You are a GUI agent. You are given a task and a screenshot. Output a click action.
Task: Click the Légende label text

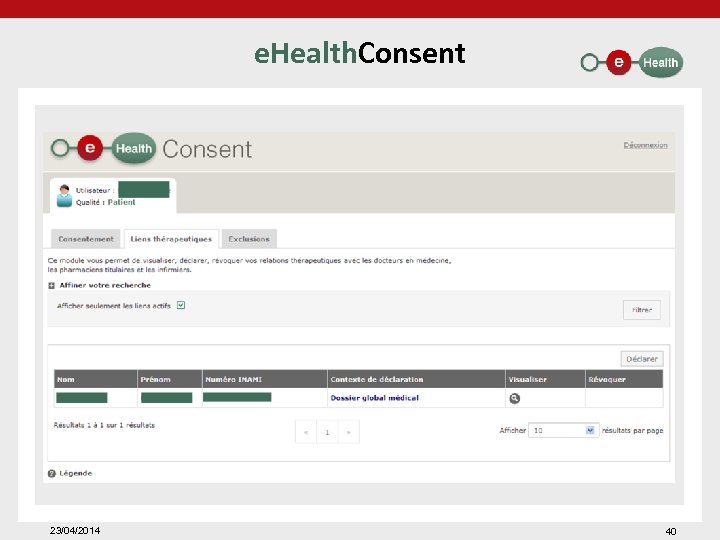[76, 473]
